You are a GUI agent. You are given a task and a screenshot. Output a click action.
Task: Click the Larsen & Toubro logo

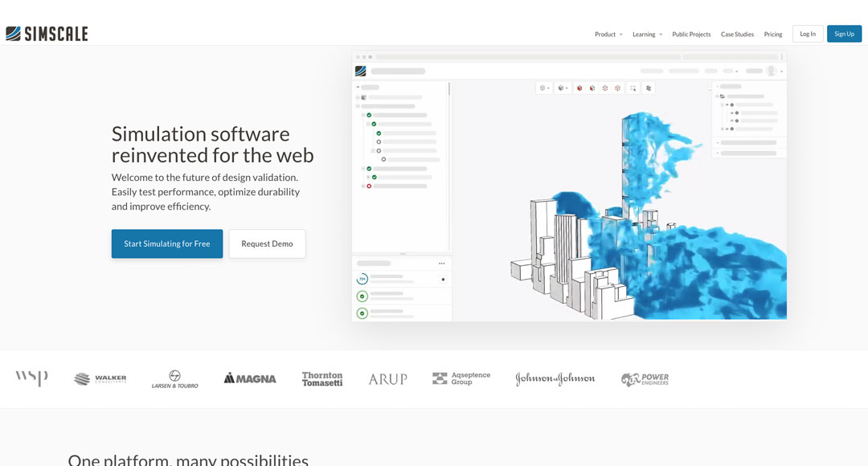(x=174, y=379)
